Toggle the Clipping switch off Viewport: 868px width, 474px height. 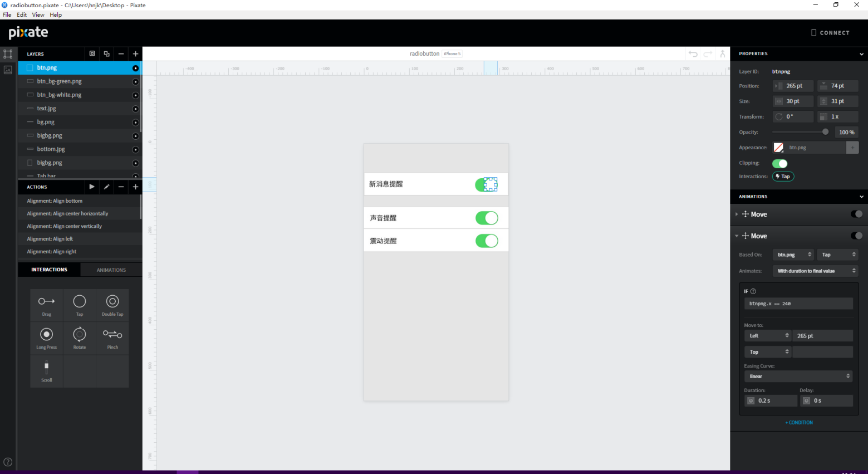pos(780,163)
